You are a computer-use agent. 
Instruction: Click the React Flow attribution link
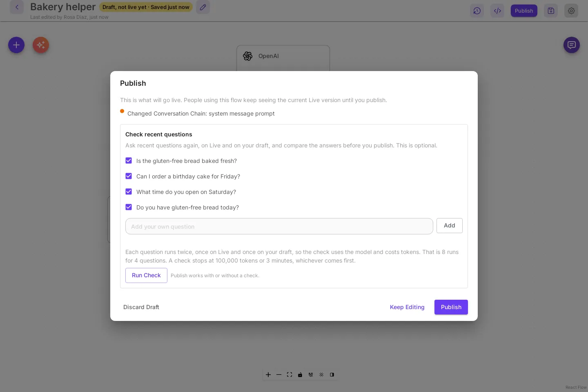[x=576, y=388]
